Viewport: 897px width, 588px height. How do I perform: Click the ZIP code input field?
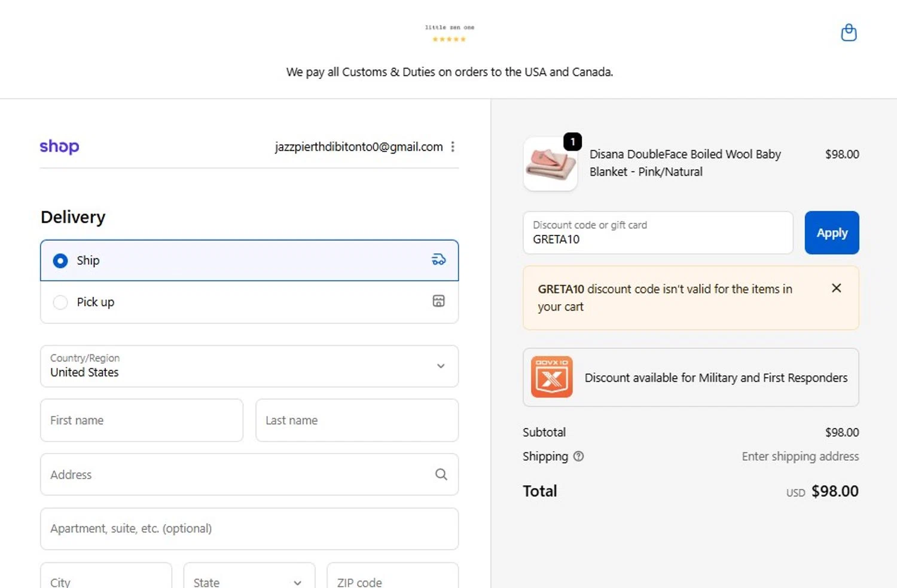(393, 575)
